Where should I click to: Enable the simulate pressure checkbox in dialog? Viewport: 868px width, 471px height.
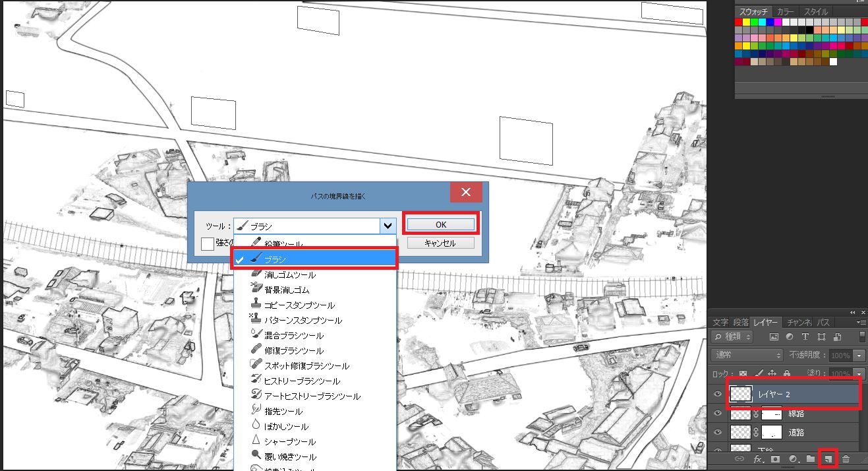208,244
